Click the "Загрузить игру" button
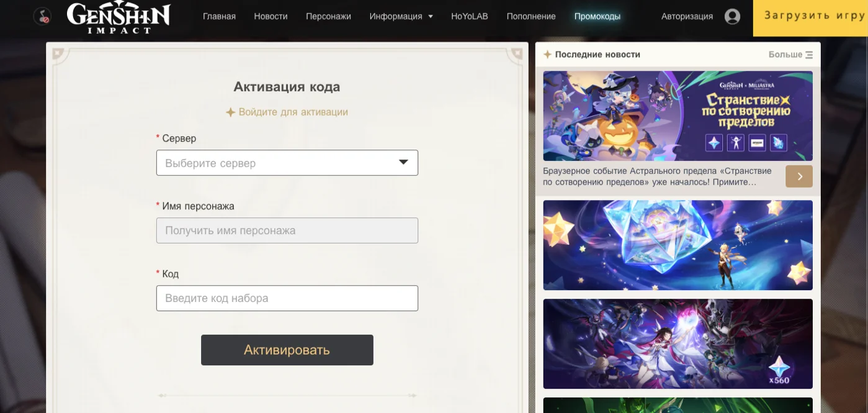 pos(813,17)
